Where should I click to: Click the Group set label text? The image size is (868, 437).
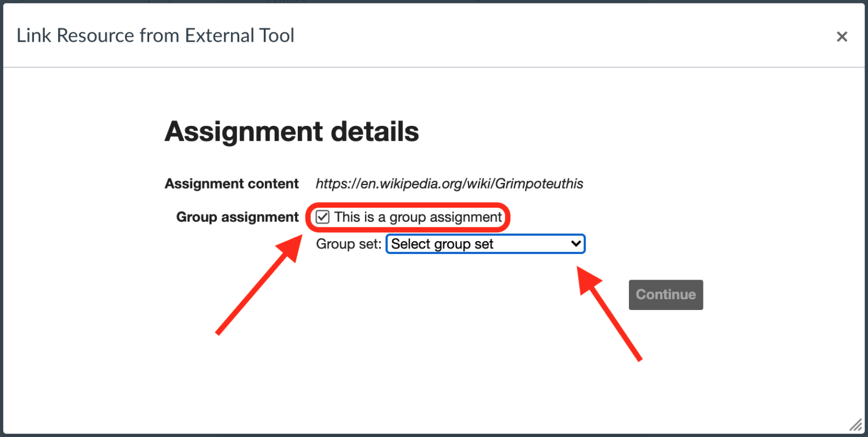point(348,243)
